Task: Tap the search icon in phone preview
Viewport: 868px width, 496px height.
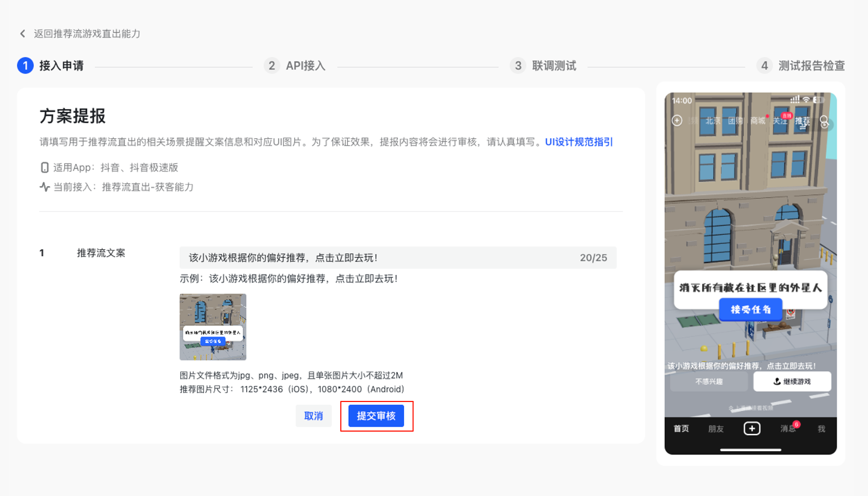Action: coord(824,121)
